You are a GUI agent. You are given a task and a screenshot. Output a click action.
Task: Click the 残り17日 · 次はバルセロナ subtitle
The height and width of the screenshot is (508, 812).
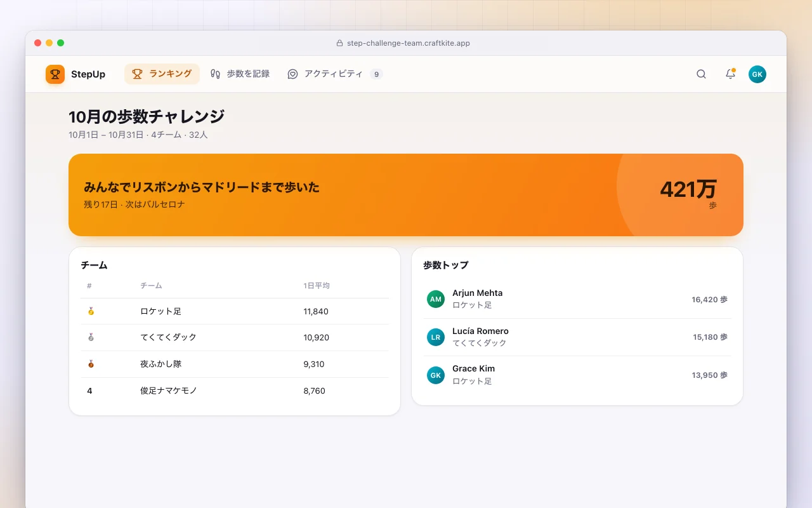coord(134,204)
